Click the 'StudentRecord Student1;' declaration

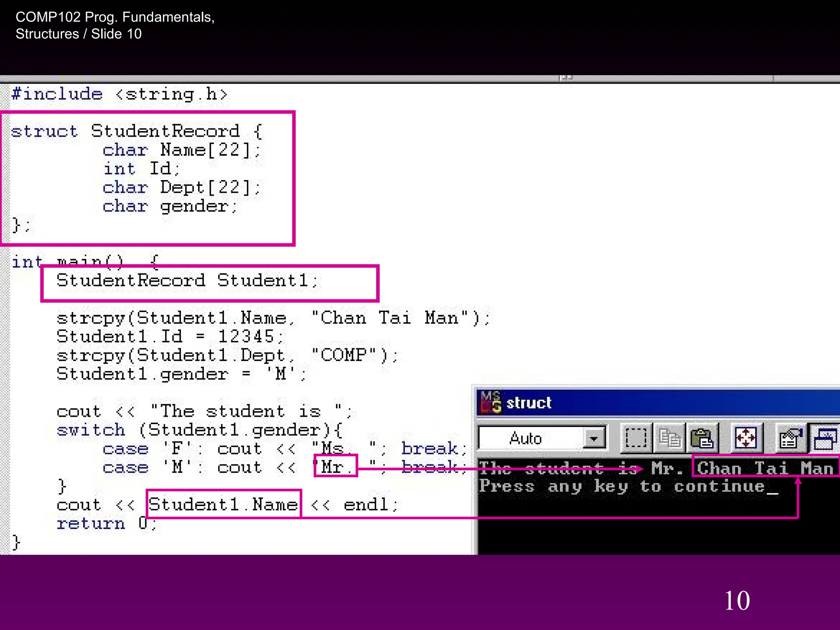187,281
